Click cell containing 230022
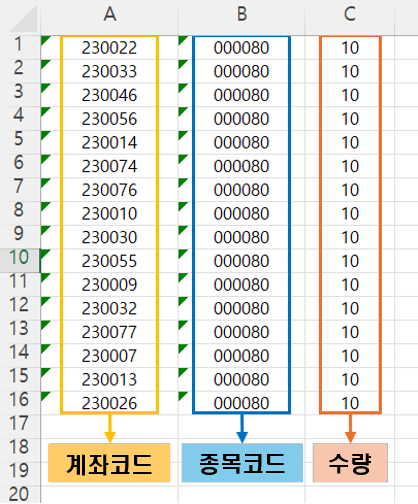The height and width of the screenshot is (504, 418). (x=109, y=48)
